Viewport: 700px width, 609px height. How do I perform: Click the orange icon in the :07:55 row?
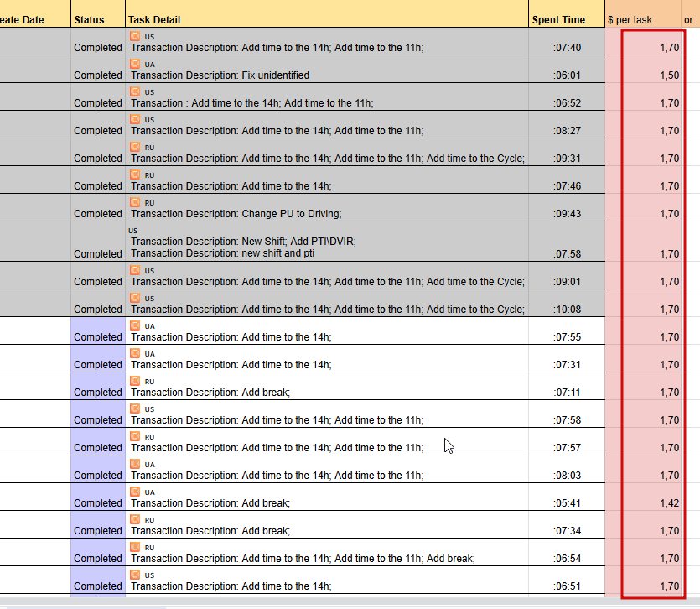click(135, 325)
